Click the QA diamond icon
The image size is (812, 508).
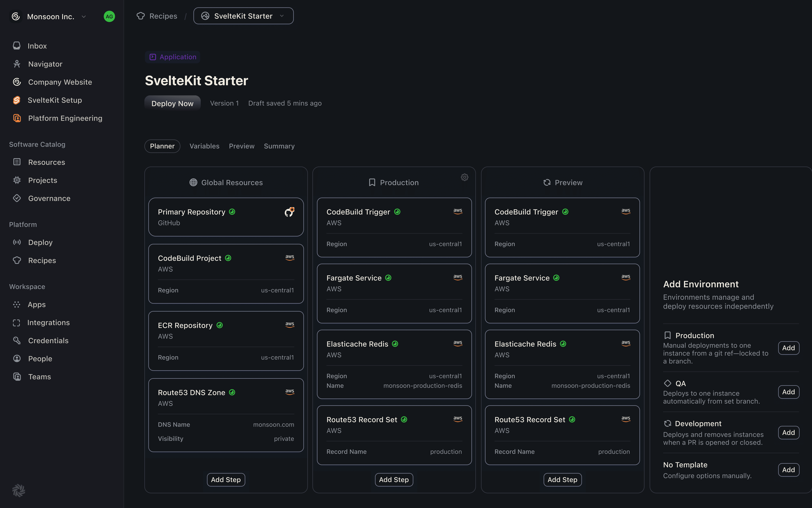668,383
